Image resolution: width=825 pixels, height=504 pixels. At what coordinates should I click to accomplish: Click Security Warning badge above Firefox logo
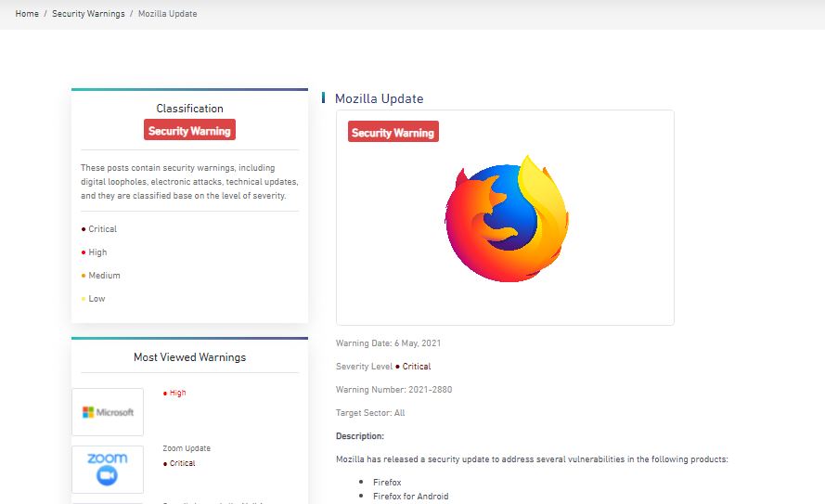click(x=393, y=133)
